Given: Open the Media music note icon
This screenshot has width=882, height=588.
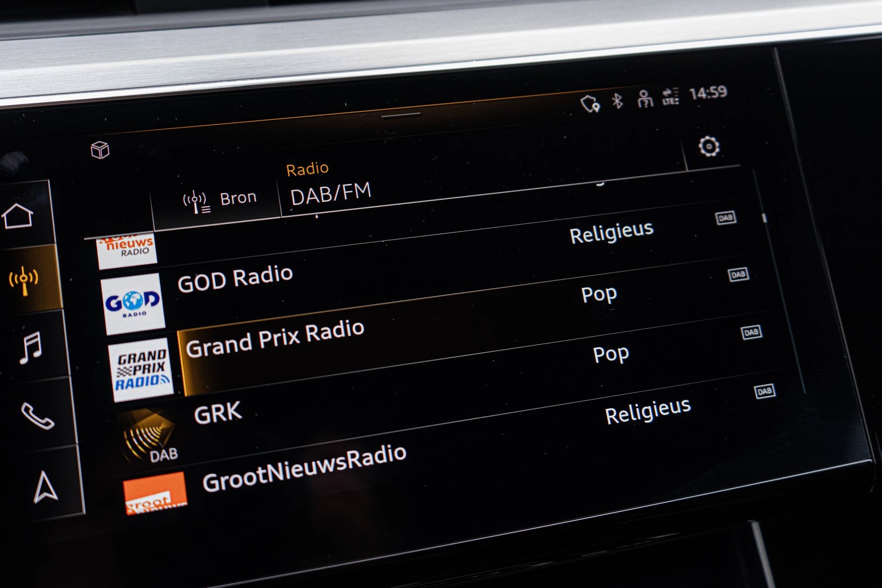Looking at the screenshot, I should click(32, 347).
